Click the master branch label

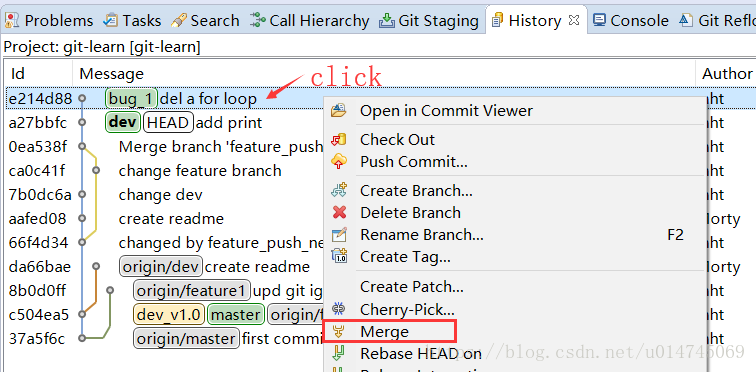(236, 315)
